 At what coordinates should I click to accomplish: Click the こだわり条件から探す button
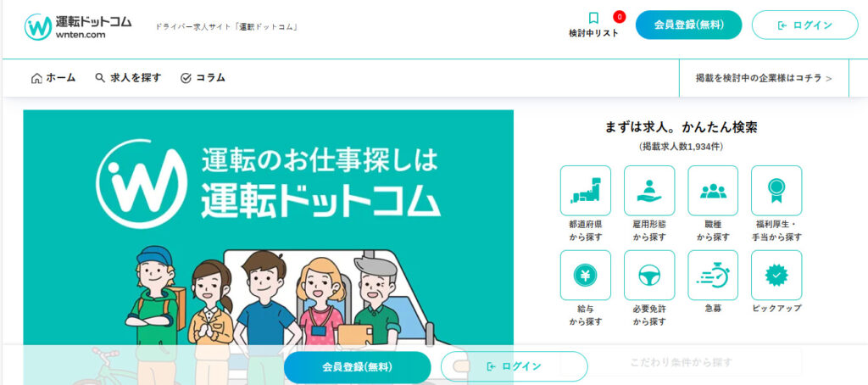click(x=682, y=363)
